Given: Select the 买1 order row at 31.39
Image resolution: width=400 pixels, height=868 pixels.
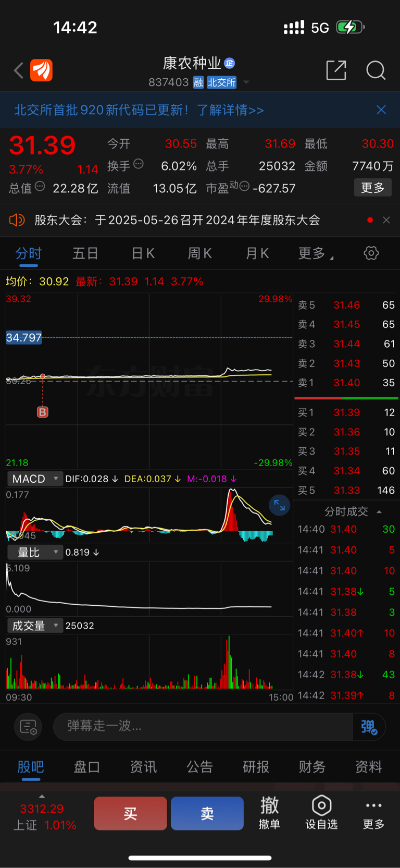Looking at the screenshot, I should (346, 412).
